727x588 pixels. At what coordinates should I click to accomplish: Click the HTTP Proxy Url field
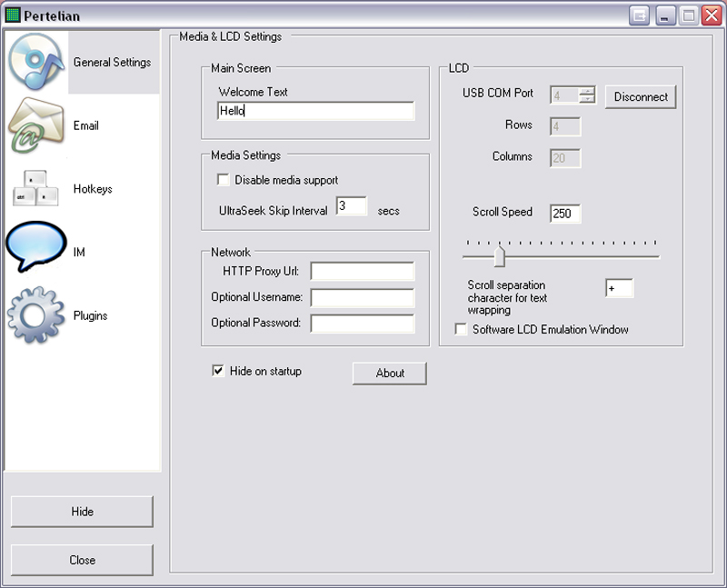point(363,272)
